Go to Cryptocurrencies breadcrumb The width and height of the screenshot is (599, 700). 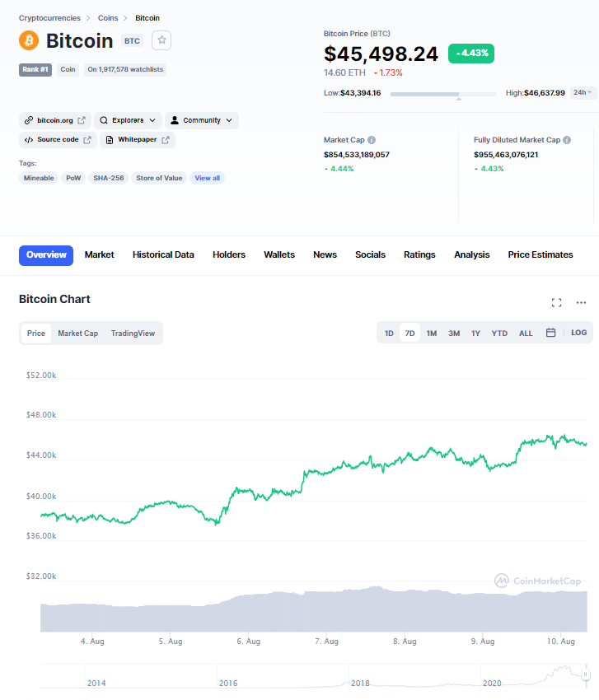(x=49, y=18)
